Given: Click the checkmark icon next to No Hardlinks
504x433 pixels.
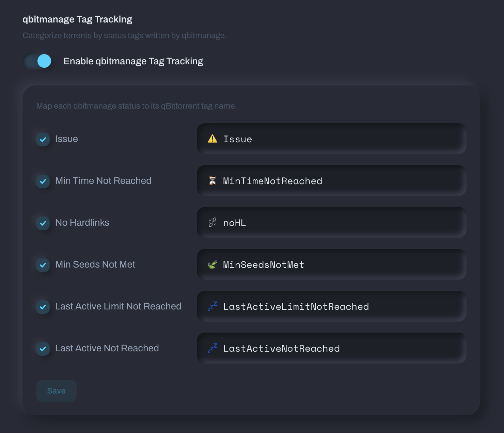Looking at the screenshot, I should [x=43, y=223].
